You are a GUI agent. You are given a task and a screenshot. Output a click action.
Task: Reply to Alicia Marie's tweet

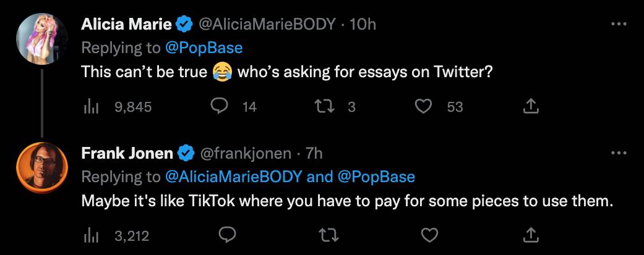(x=220, y=107)
